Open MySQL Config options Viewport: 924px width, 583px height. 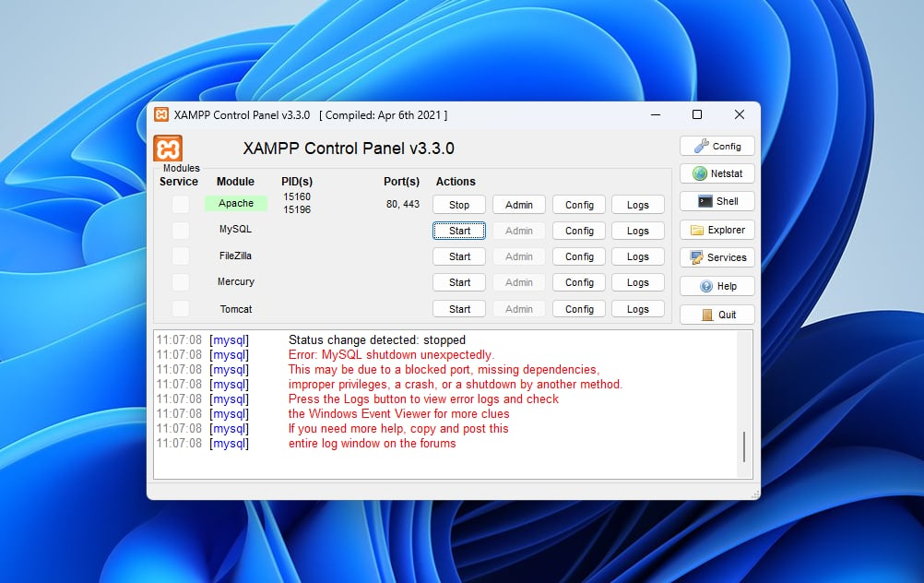pyautogui.click(x=579, y=231)
